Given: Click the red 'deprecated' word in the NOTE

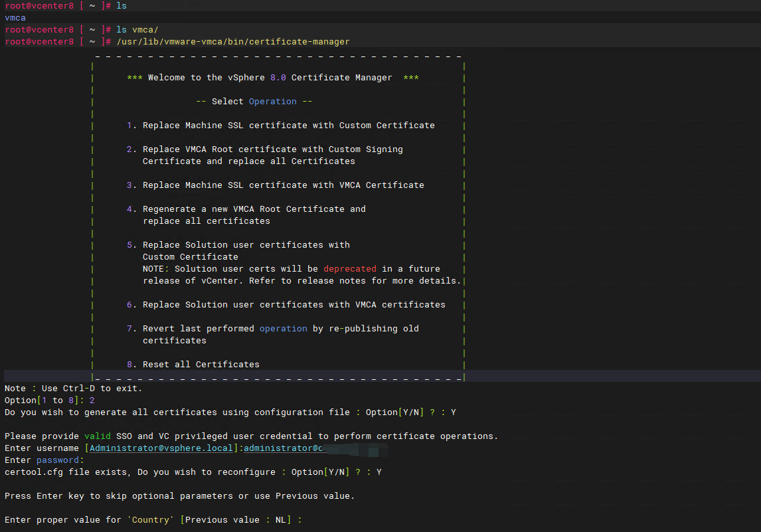Looking at the screenshot, I should click(349, 269).
